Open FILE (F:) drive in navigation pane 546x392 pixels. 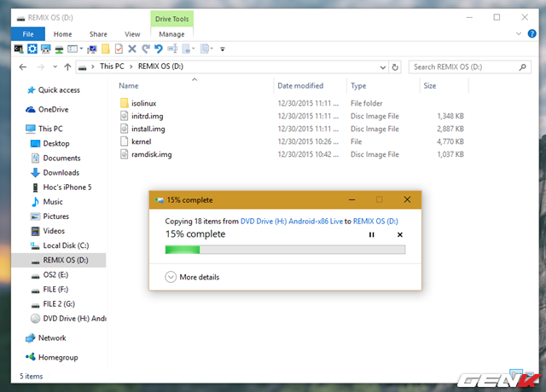(x=55, y=290)
